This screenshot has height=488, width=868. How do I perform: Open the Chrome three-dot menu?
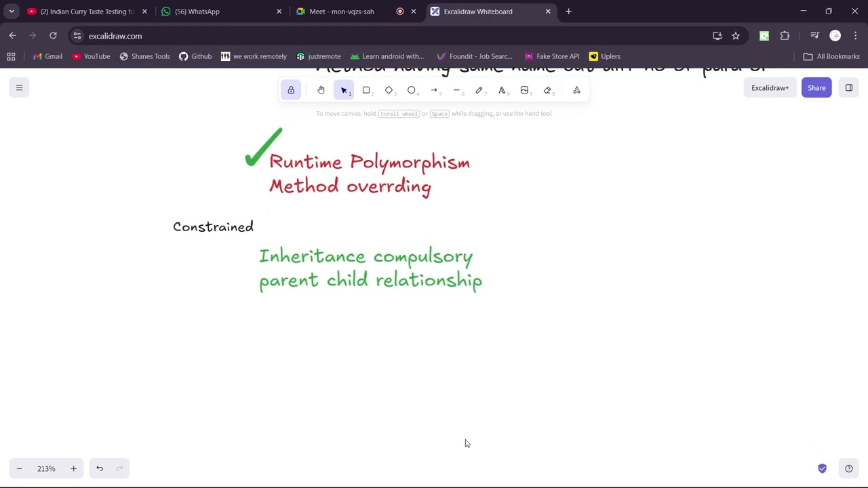point(856,36)
